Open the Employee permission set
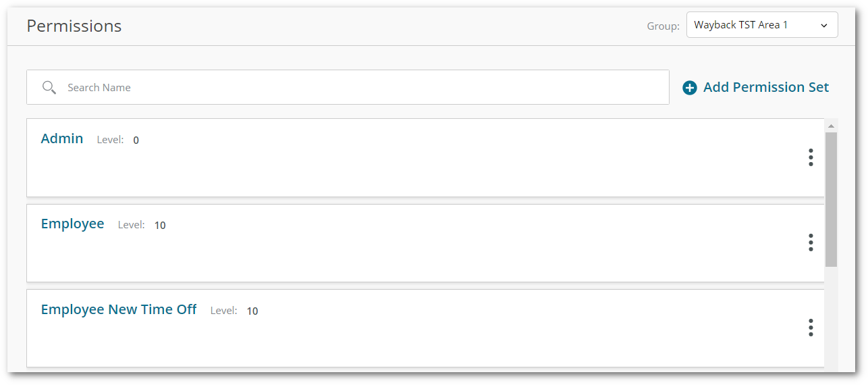 [x=73, y=224]
